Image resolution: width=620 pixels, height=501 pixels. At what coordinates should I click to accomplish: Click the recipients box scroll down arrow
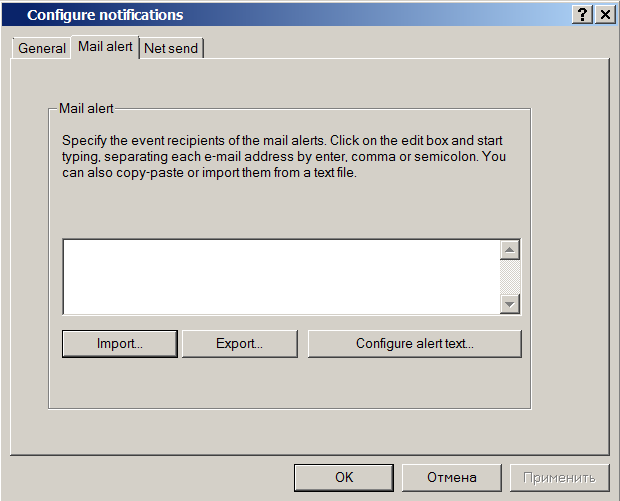click(510, 303)
